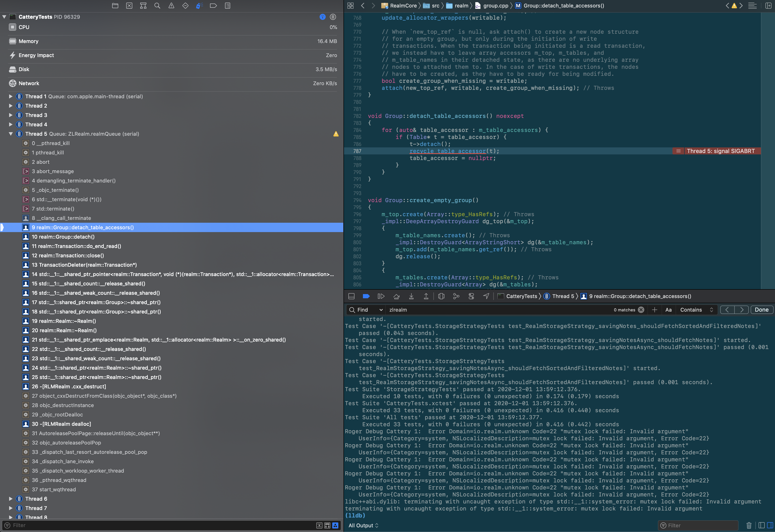Open the 'Contains' dropdown in find bar

tap(696, 310)
